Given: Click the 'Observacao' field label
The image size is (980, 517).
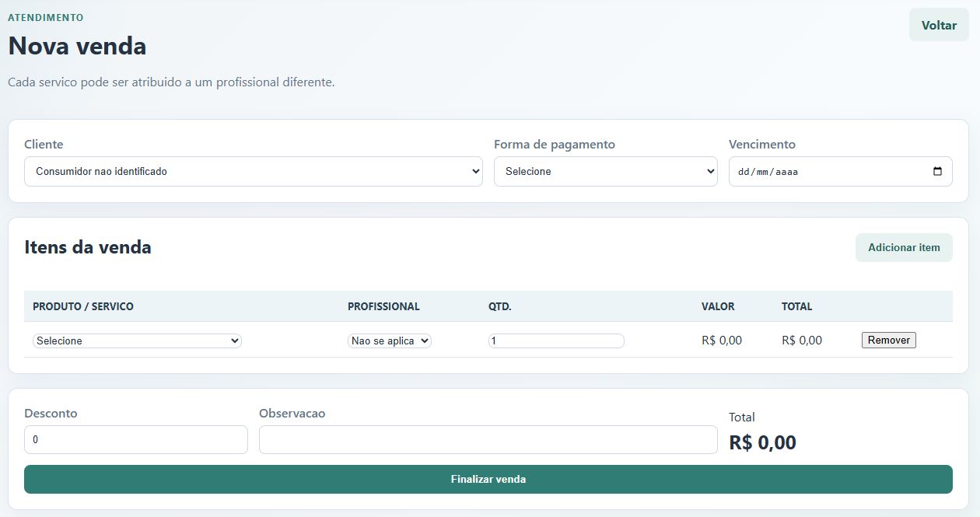Looking at the screenshot, I should [x=292, y=413].
